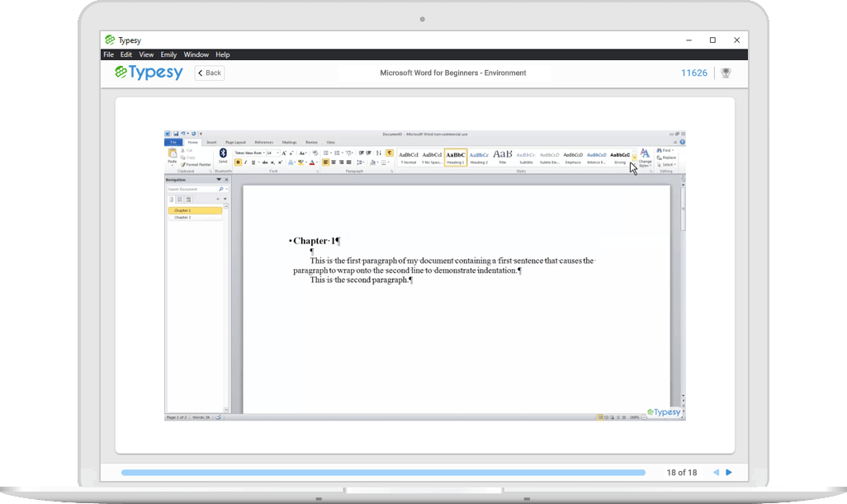Click the Strikethrough icon in Font group
847x504 pixels.
pyautogui.click(x=265, y=163)
